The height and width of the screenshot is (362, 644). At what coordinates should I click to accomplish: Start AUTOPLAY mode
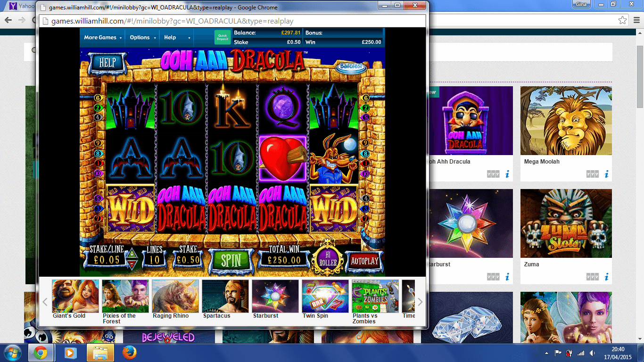coord(365,260)
